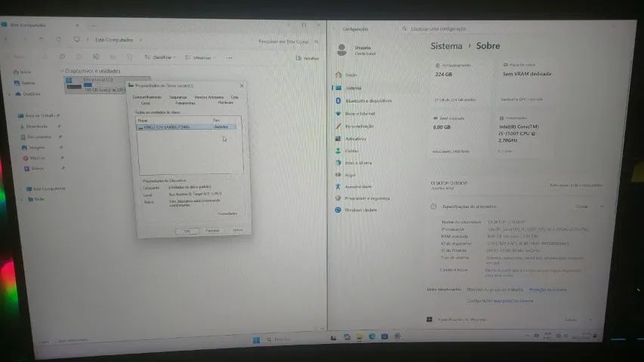
Task: Open the Classificar dropdown in Explorer
Action: 160,57
